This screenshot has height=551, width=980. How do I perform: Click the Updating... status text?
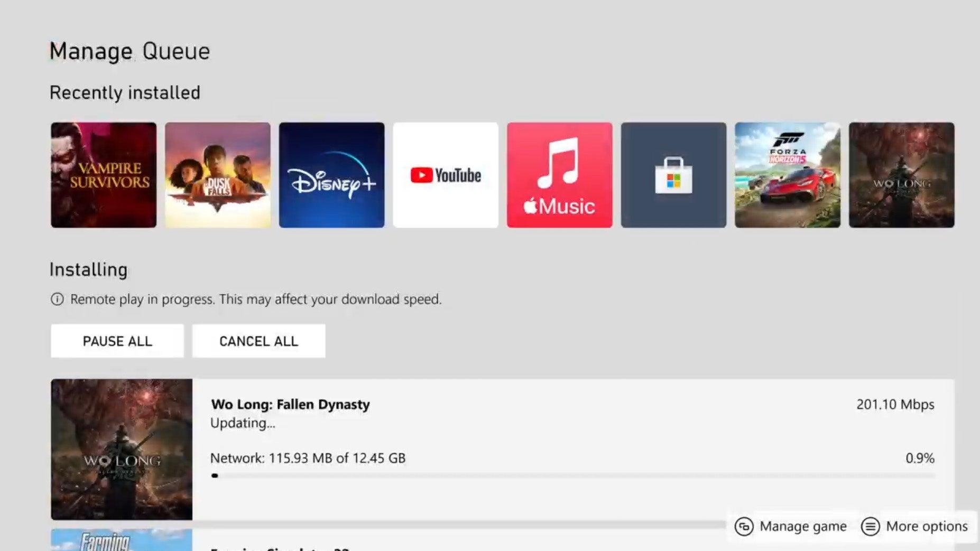point(243,423)
